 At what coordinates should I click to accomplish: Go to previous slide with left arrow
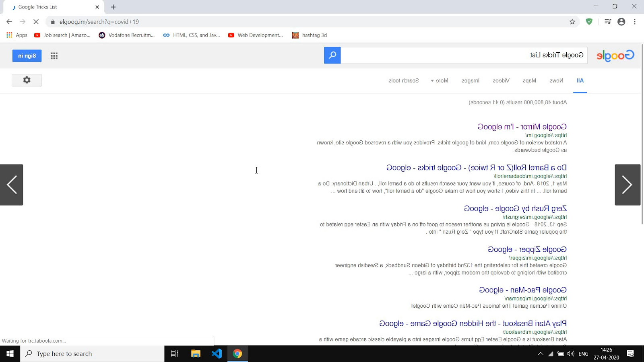12,185
